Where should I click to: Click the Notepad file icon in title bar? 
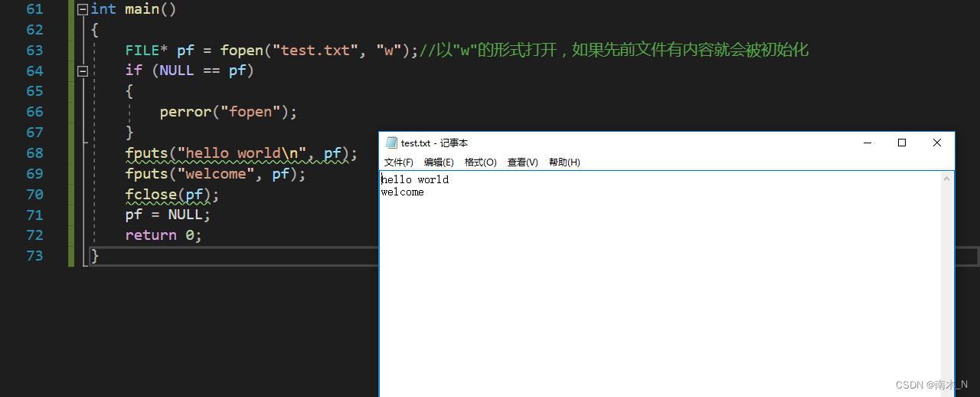[x=391, y=143]
